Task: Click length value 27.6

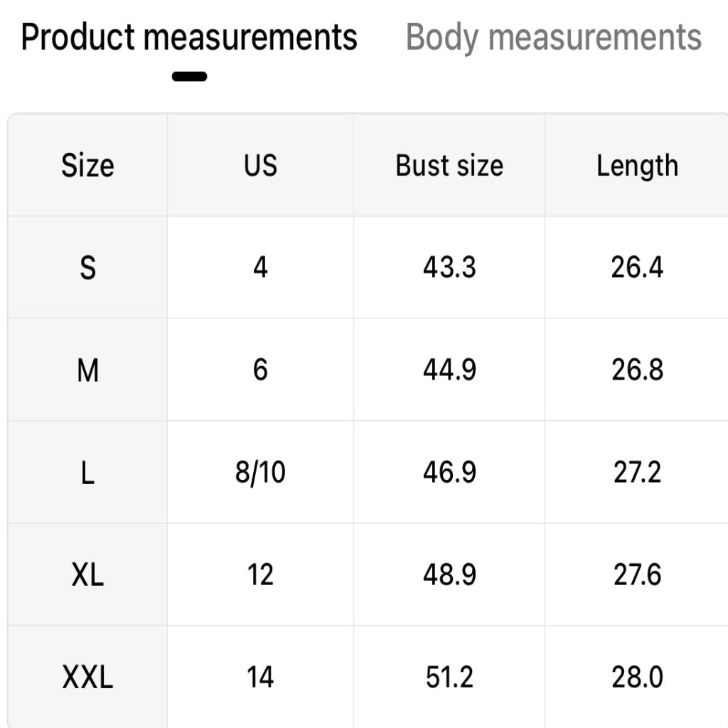Action: coord(638,574)
